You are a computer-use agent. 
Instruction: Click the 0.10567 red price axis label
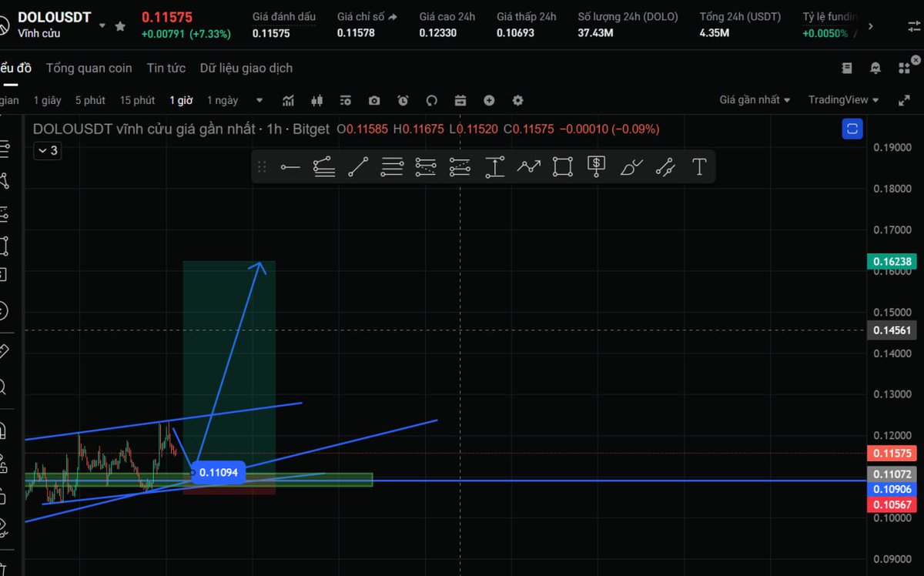892,504
